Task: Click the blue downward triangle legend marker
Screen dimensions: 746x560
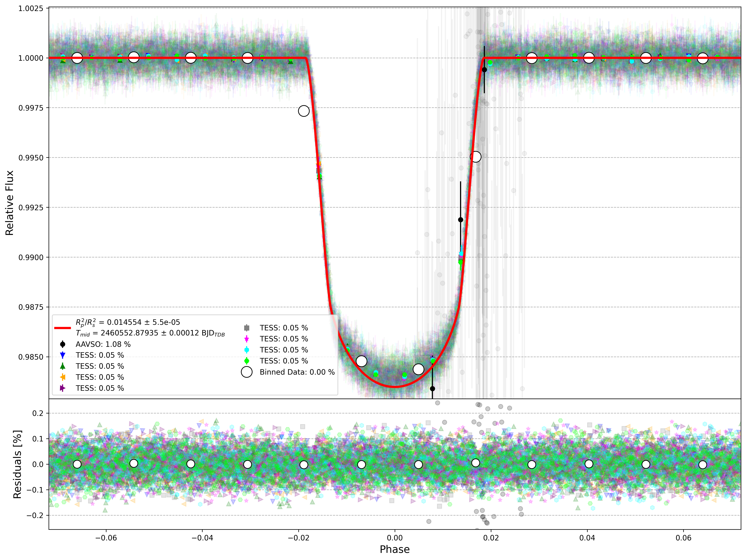Action: coord(62,355)
